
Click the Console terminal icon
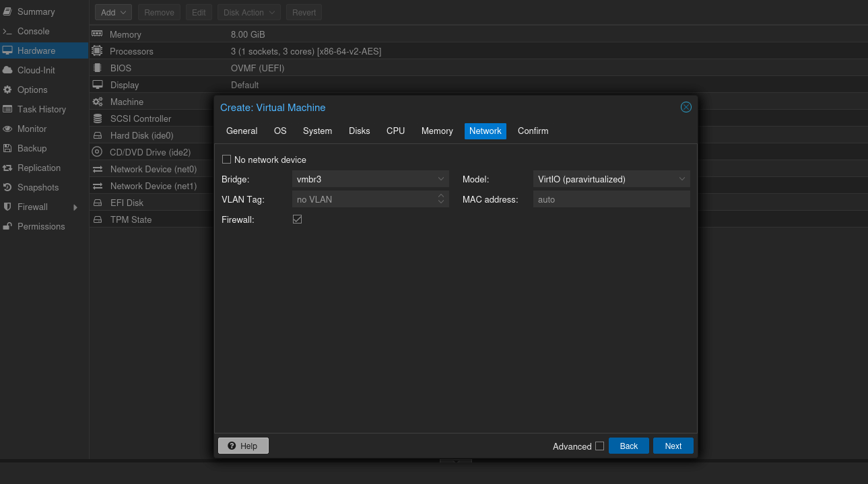pos(7,31)
